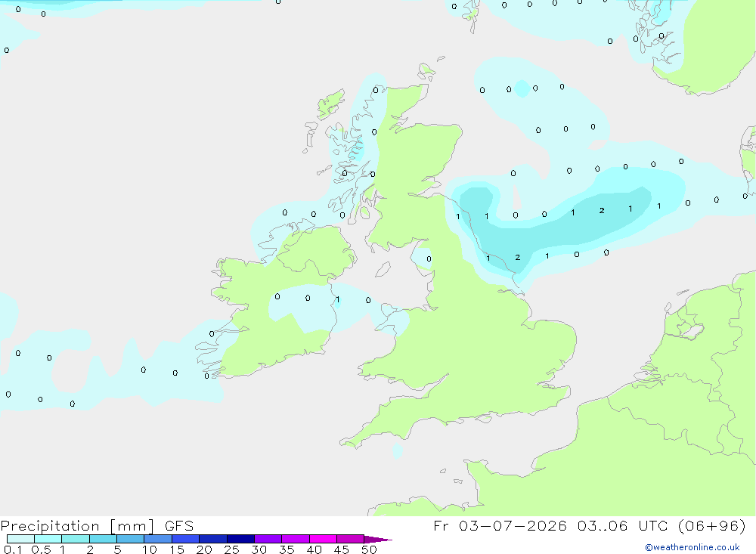The image size is (756, 554).
Task: Select the 0.1–0.5 mm legend color
Action: click(x=20, y=539)
